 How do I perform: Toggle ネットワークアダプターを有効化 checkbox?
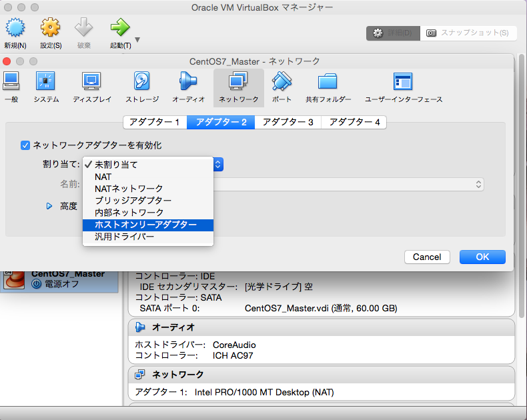pyautogui.click(x=25, y=145)
